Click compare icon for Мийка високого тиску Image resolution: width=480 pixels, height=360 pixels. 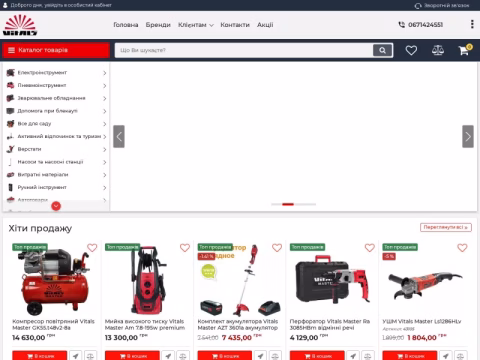(x=183, y=355)
